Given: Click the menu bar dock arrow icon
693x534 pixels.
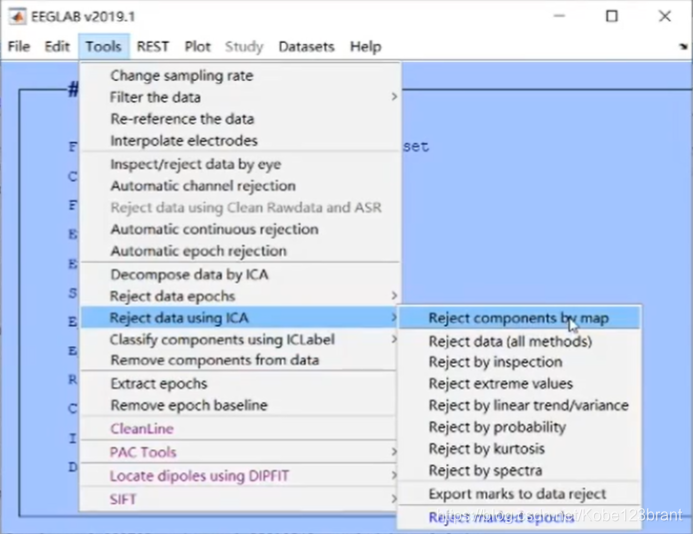Looking at the screenshot, I should (683, 46).
